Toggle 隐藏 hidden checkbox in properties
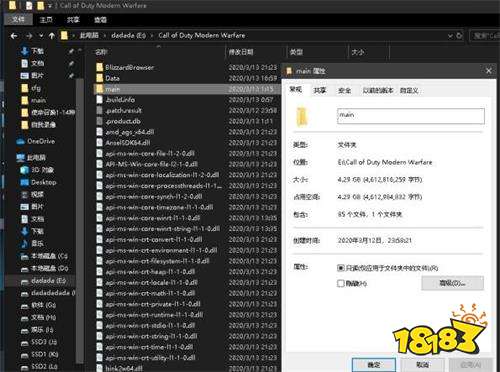The height and width of the screenshot is (372, 500). pyautogui.click(x=340, y=284)
